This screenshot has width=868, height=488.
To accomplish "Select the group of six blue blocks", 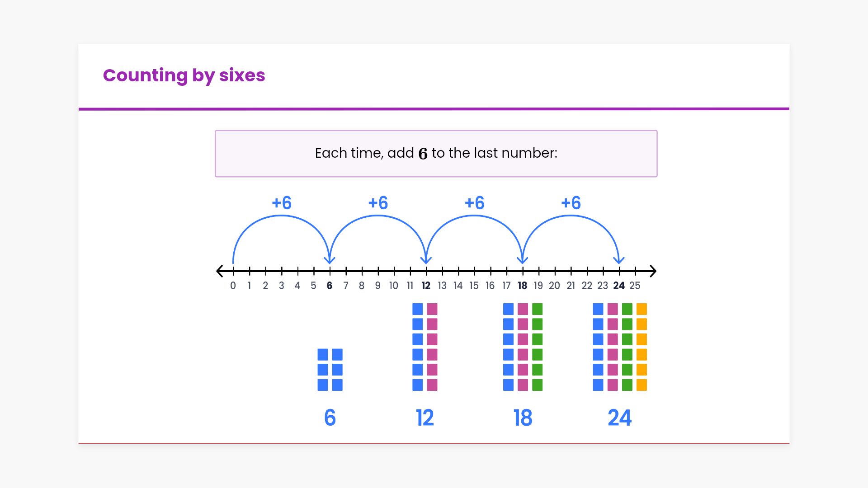I will [330, 370].
